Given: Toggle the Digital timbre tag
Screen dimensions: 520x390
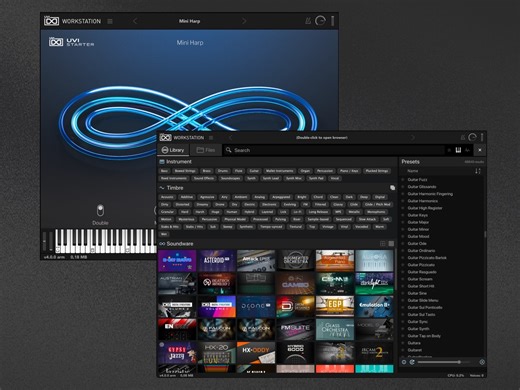Looking at the screenshot, I should (380, 197).
